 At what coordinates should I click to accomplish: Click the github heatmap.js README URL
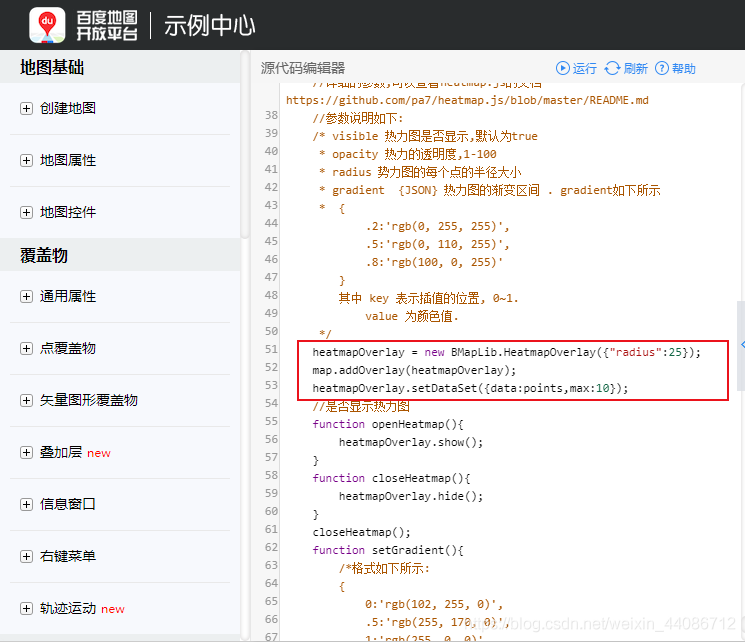pos(467,100)
